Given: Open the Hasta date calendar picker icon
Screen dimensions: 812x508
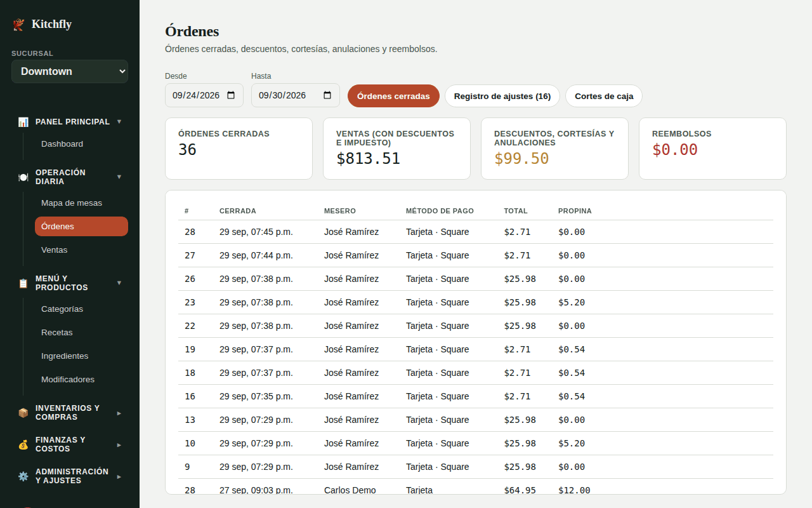Looking at the screenshot, I should (x=327, y=95).
